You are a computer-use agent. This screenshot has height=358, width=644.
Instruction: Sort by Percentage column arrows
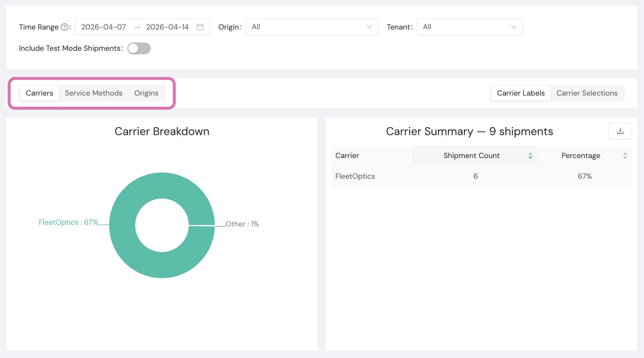tap(625, 156)
